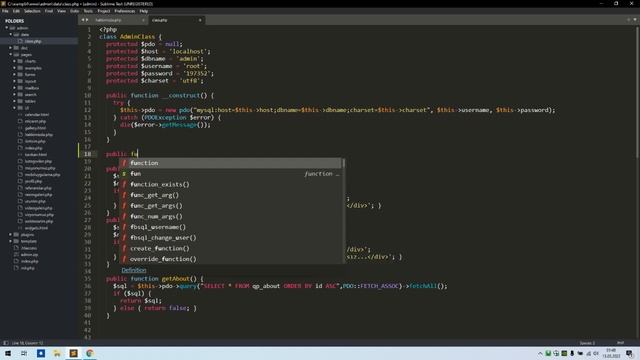Expand the dist folder
640x360 pixels.
11,48
